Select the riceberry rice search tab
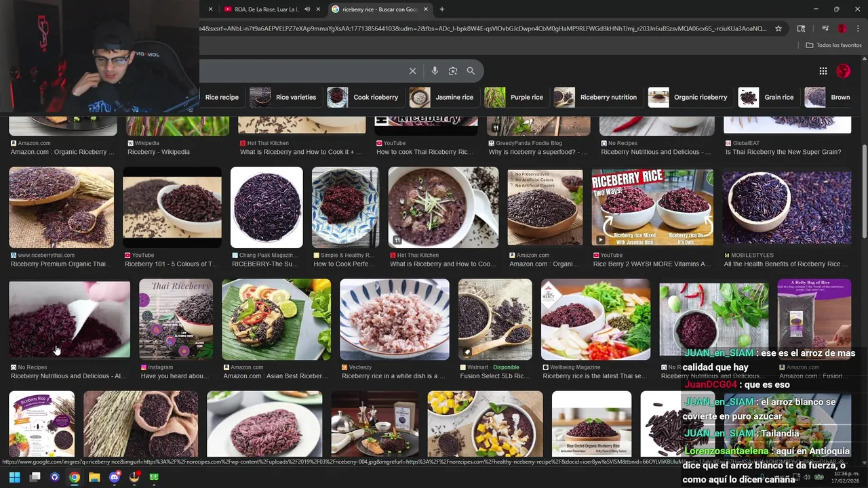Viewport: 868px width, 488px height. [x=380, y=9]
